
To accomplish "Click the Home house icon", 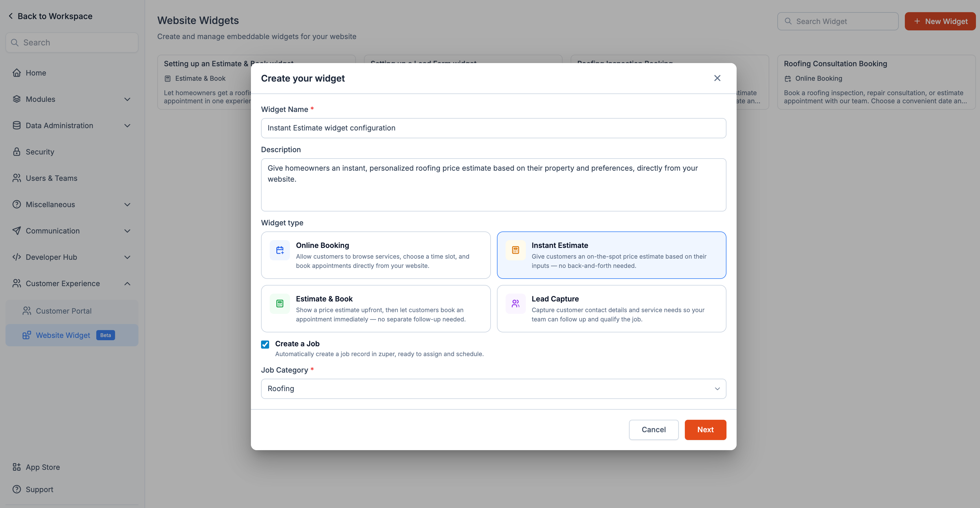I will [16, 73].
